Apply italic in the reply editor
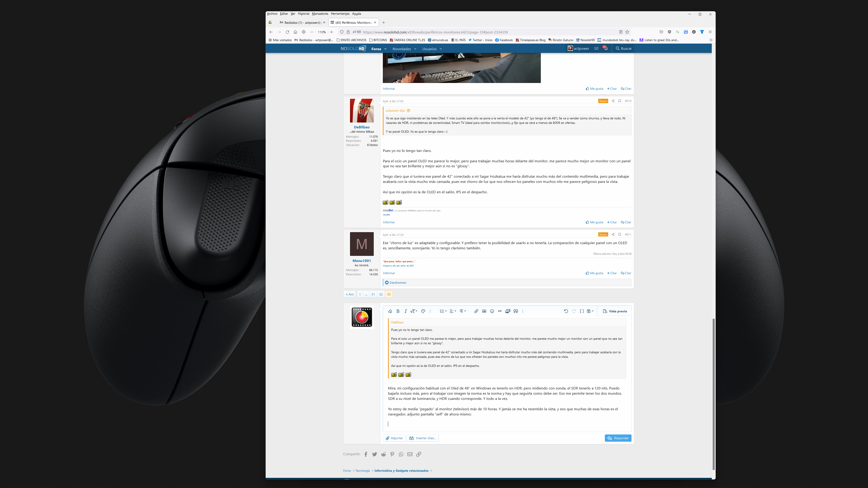The width and height of the screenshot is (868, 488). click(406, 311)
